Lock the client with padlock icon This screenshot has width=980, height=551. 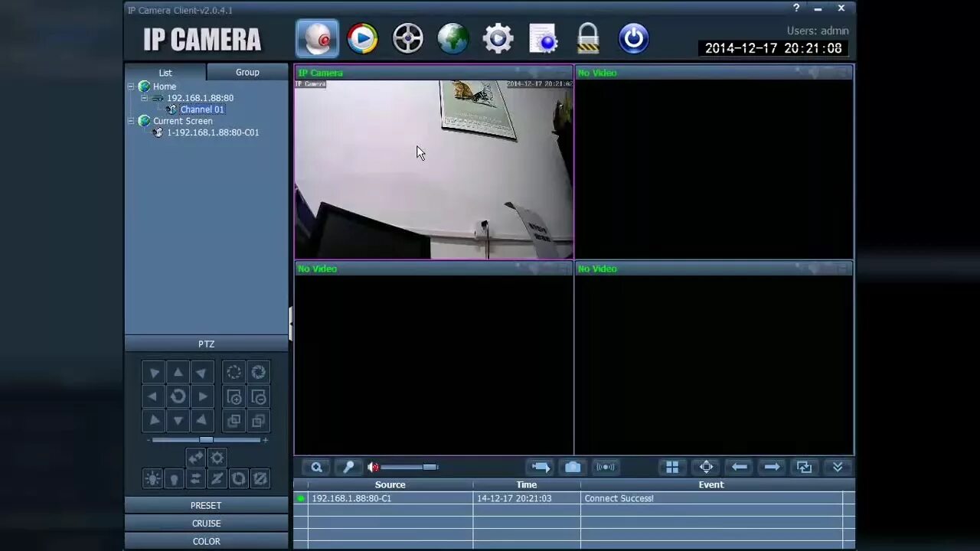pyautogui.click(x=588, y=38)
